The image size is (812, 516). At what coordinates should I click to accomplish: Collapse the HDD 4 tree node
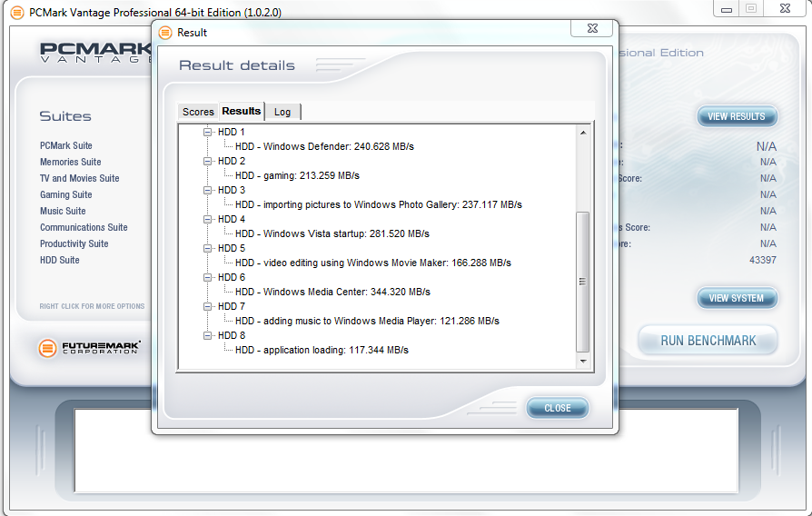207,219
